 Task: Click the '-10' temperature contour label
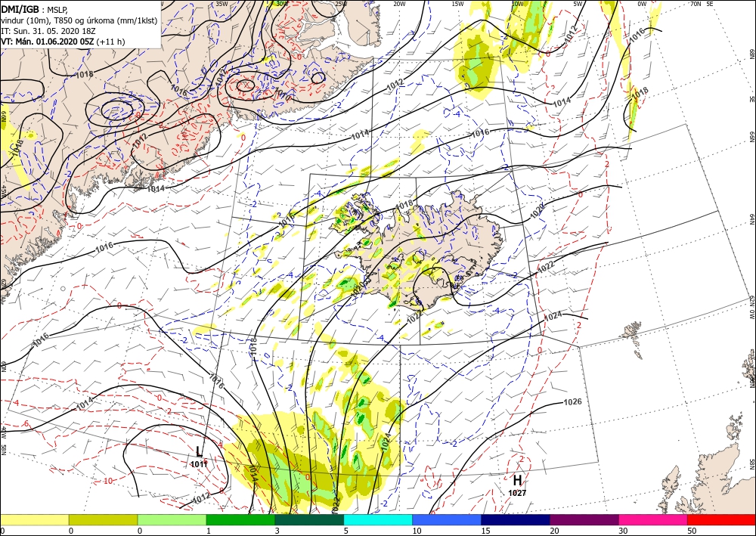click(107, 481)
